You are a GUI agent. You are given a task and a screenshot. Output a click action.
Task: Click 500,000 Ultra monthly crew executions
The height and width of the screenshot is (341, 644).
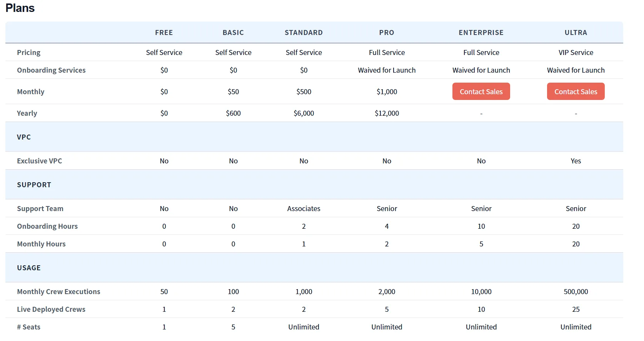[x=576, y=292]
